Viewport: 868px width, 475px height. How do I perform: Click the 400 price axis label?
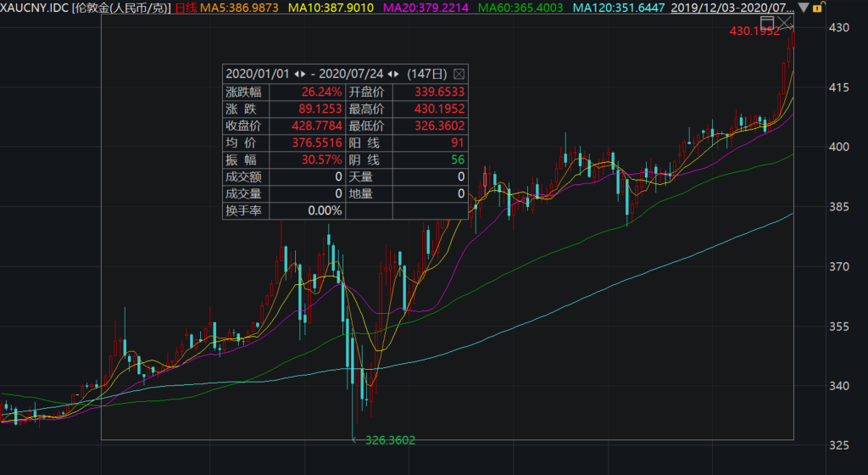[x=838, y=147]
